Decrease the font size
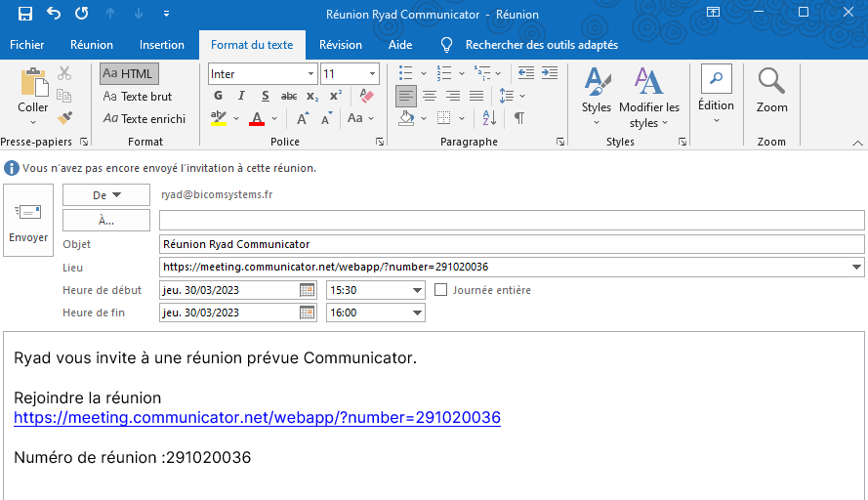868x500 pixels. pyautogui.click(x=327, y=118)
